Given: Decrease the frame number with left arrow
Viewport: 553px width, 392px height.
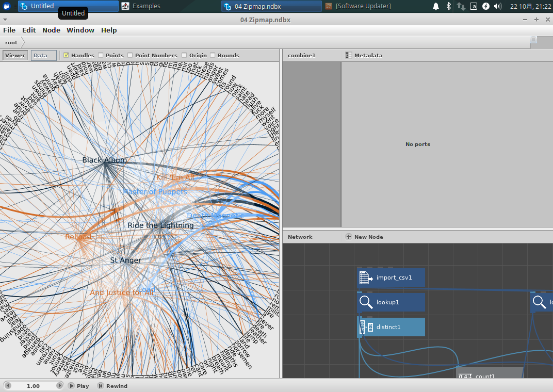Looking at the screenshot, I should 8,386.
